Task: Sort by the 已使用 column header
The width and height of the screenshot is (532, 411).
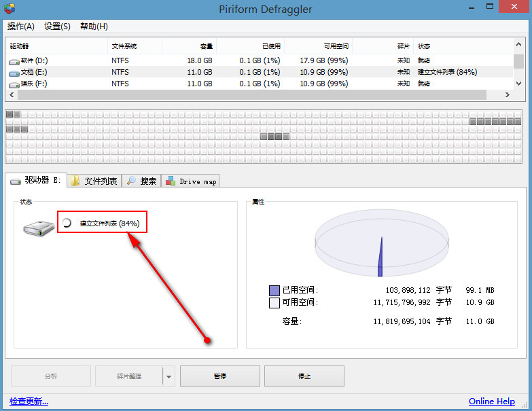Action: click(251, 46)
